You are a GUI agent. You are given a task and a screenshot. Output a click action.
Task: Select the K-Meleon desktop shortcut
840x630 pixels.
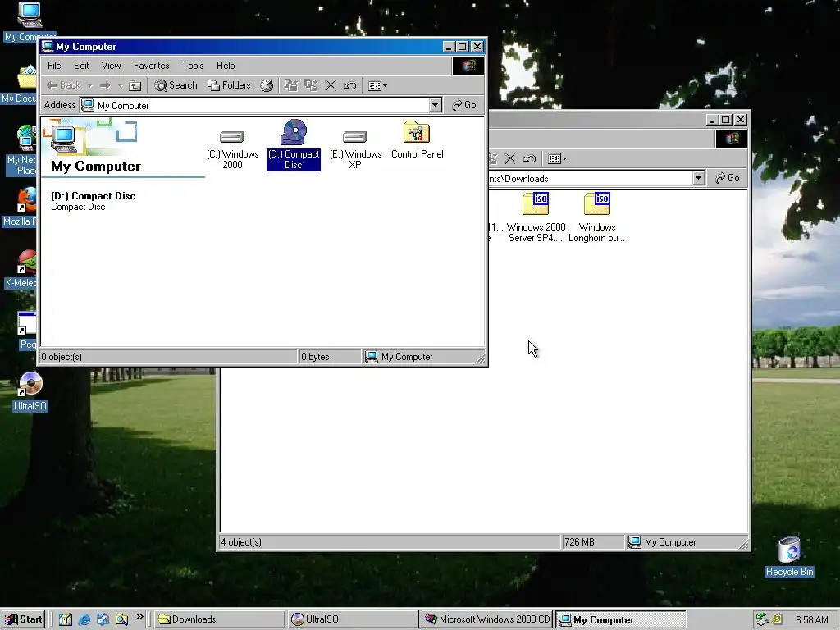21,269
